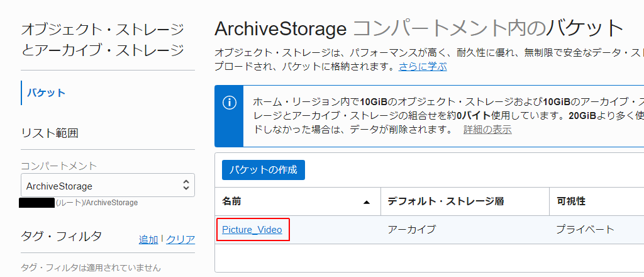Click the リスト範囲 section heading
Image resolution: width=644 pixels, height=277 pixels.
(x=49, y=133)
